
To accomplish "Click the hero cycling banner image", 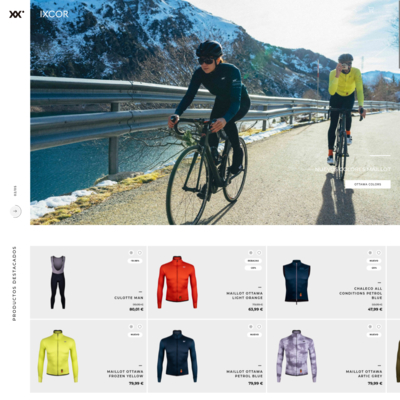I will point(215,112).
